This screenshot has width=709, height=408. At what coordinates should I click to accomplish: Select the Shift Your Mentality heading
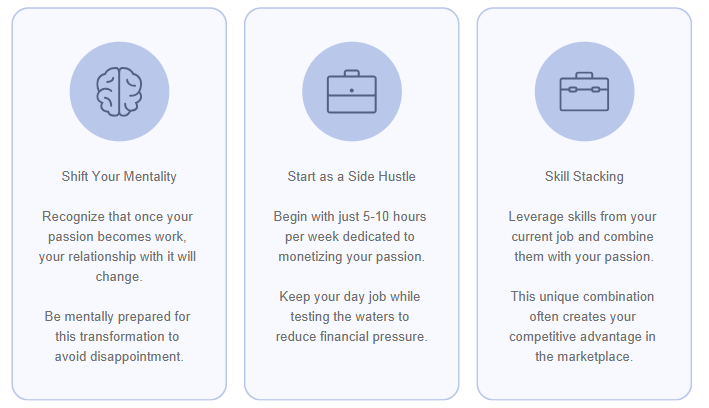(119, 177)
